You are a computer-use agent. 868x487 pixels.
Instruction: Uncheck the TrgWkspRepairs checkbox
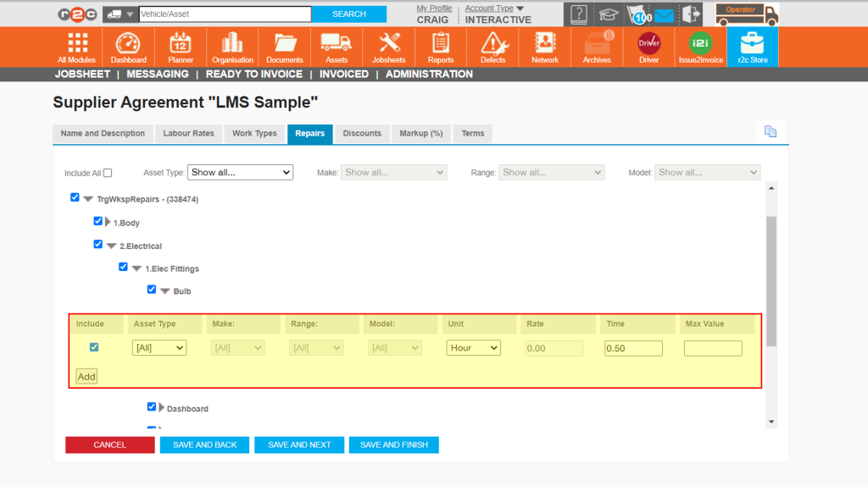coord(75,197)
